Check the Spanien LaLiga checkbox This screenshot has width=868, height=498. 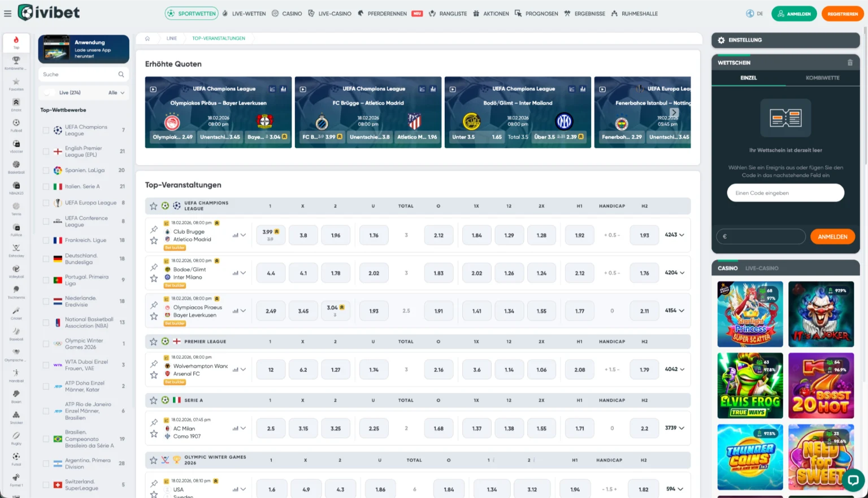(x=46, y=170)
